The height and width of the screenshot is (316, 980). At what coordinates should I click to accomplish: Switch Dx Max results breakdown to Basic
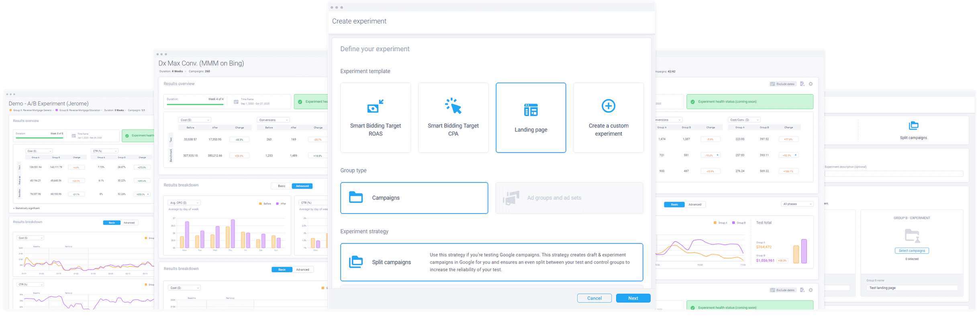(x=282, y=186)
